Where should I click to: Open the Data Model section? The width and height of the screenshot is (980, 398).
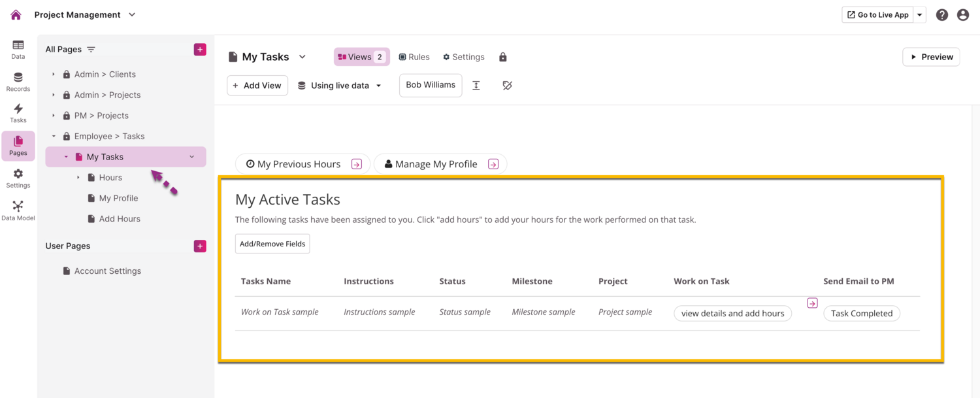point(18,210)
